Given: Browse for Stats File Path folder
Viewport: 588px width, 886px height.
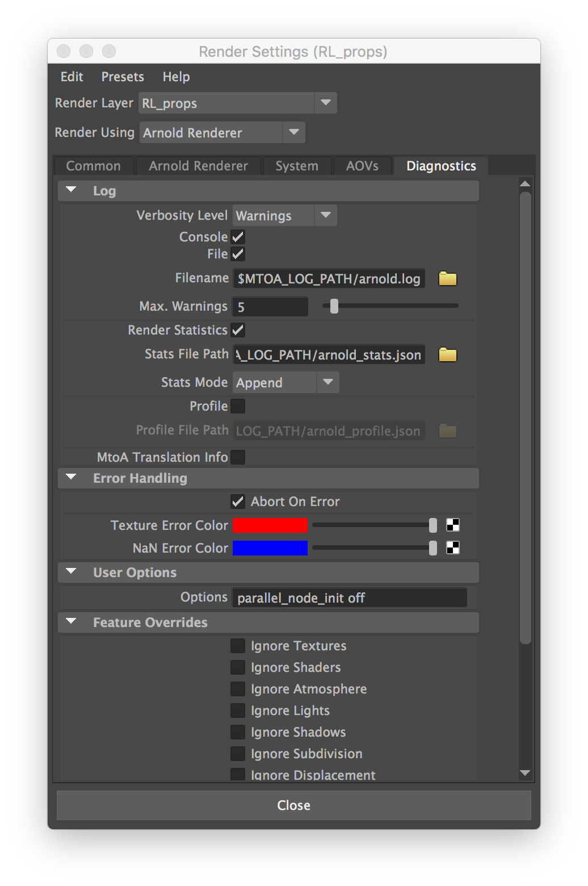Looking at the screenshot, I should click(x=447, y=355).
